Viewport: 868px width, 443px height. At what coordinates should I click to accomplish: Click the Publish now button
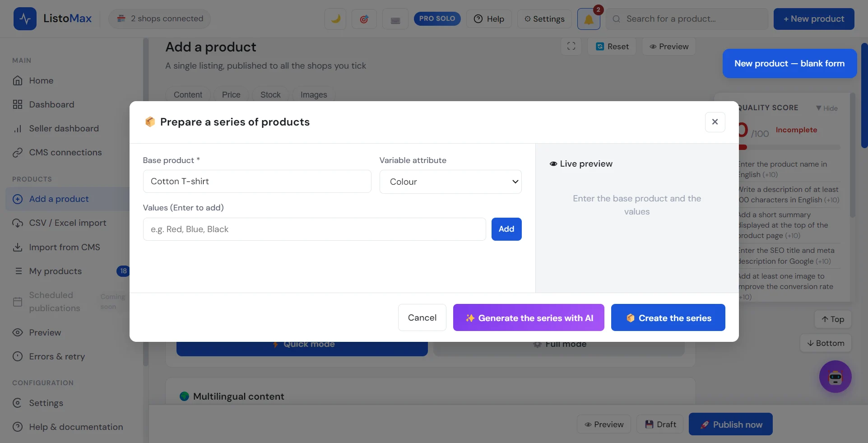click(x=731, y=424)
